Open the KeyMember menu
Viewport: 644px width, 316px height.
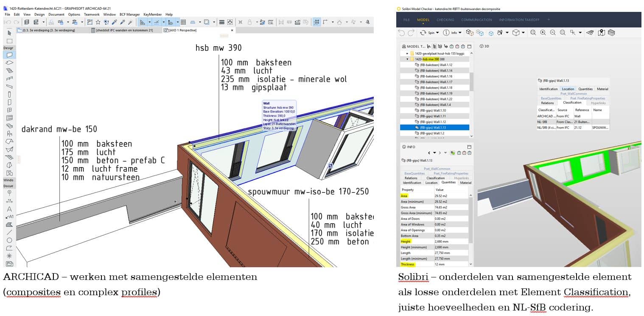click(x=152, y=14)
